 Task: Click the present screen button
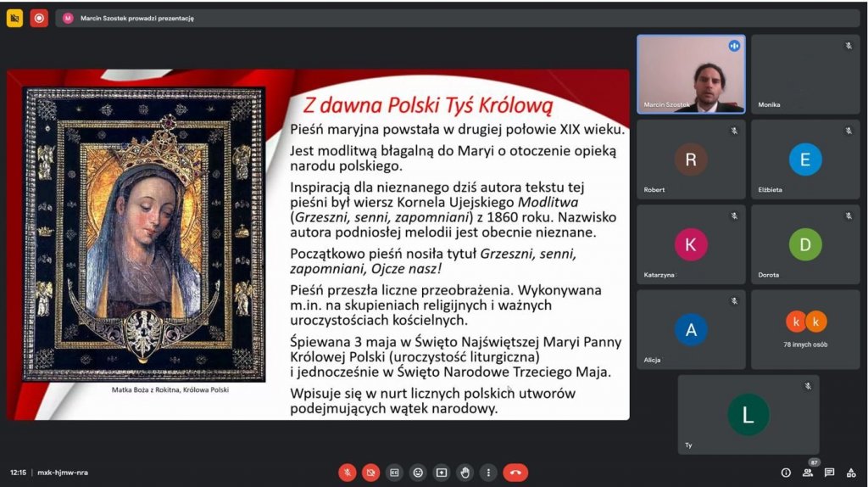click(441, 473)
